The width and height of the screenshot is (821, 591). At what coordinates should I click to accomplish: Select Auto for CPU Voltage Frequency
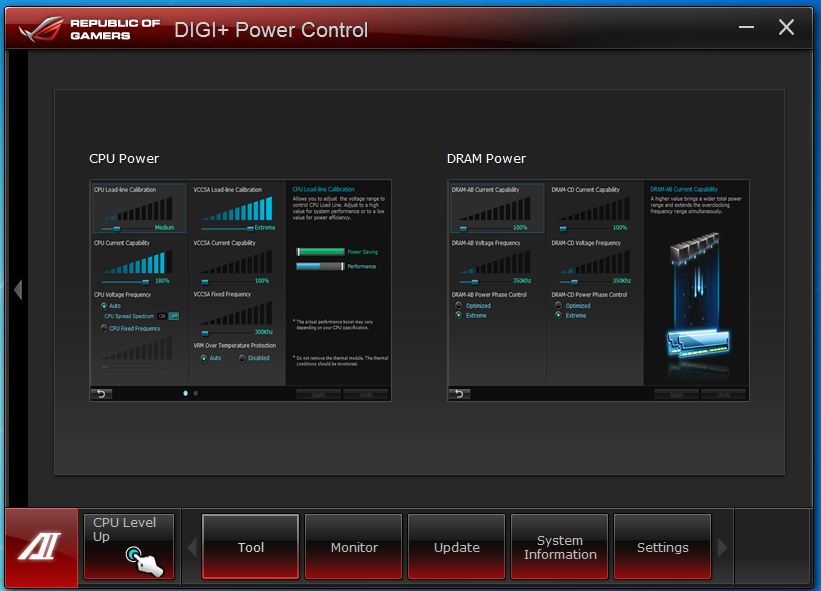104,306
